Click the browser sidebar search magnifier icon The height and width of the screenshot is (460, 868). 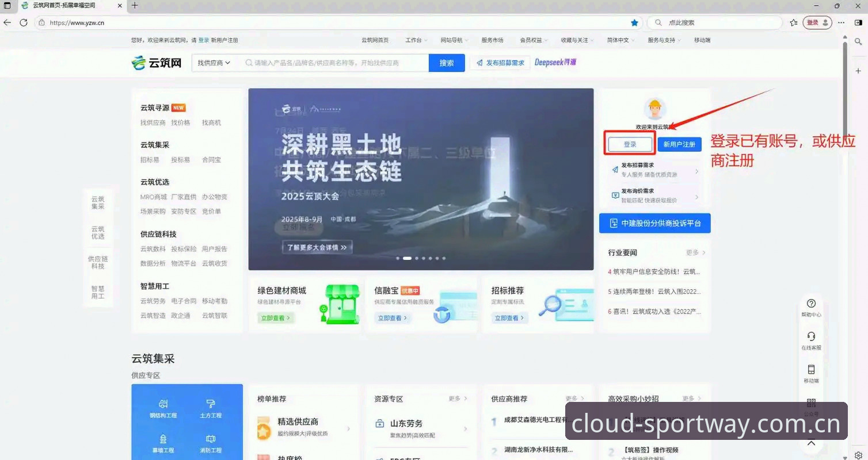pyautogui.click(x=858, y=42)
